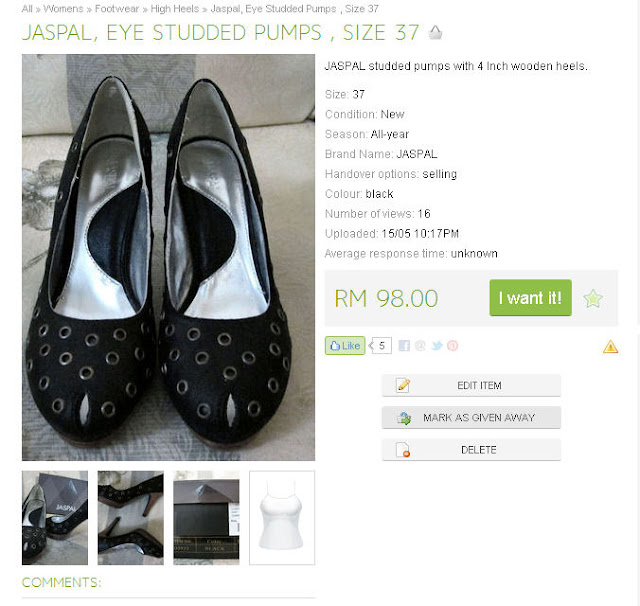Image resolution: width=640 pixels, height=606 pixels.
Task: Pin listing to Pinterest
Action: pyautogui.click(x=452, y=346)
